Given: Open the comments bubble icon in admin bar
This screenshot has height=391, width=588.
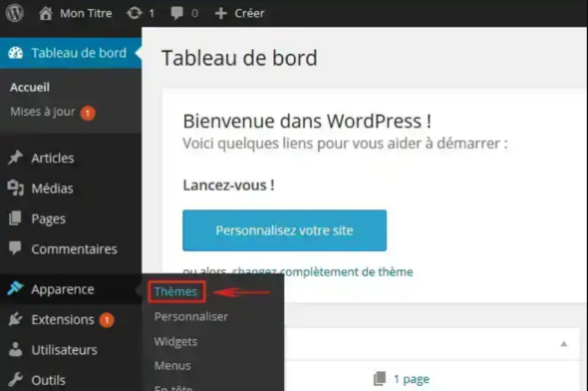Looking at the screenshot, I should (x=176, y=14).
